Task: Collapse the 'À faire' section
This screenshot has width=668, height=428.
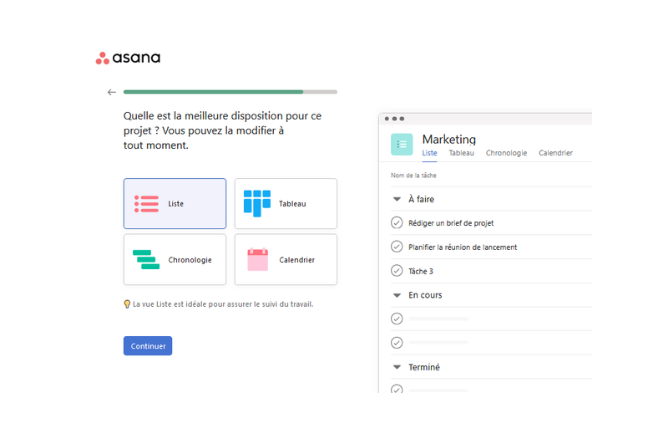Action: coord(397,199)
